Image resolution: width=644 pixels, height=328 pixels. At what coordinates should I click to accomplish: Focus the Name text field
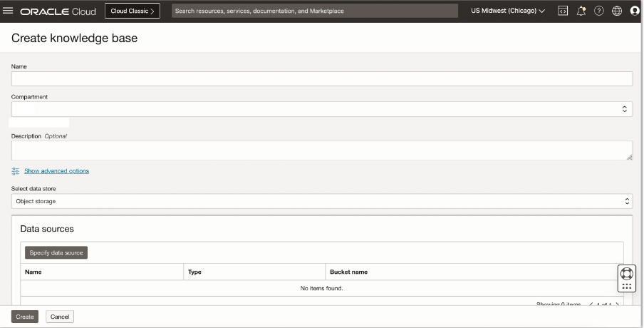[x=321, y=78]
